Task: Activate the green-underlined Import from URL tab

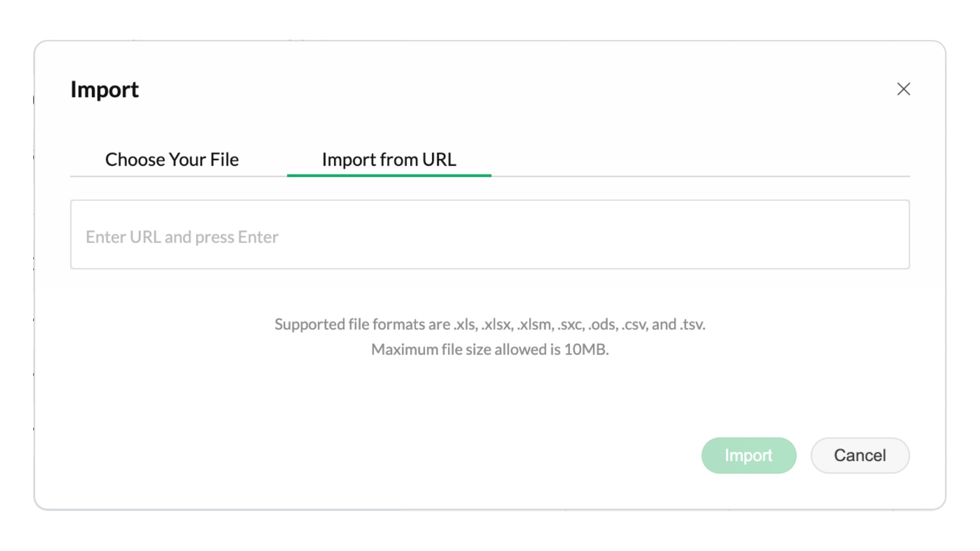Action: (x=389, y=160)
